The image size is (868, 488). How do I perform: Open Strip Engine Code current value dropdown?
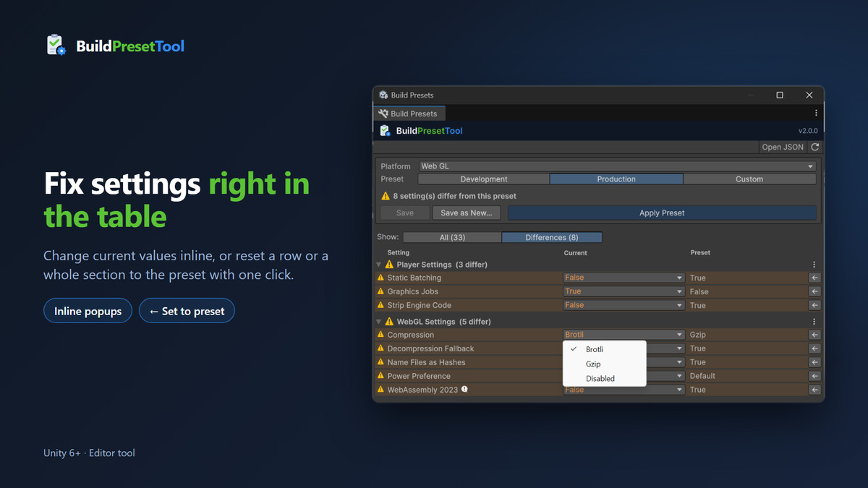click(x=624, y=305)
